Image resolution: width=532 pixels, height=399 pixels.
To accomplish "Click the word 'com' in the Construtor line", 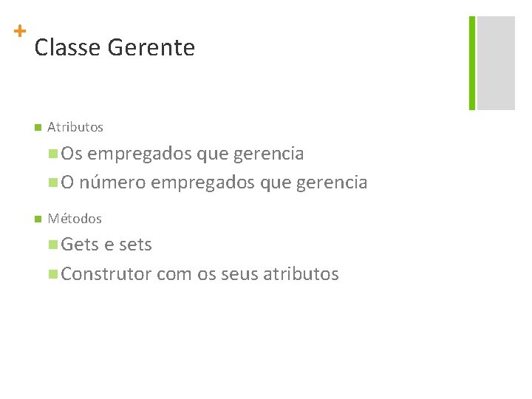I will pyautogui.click(x=174, y=274).
